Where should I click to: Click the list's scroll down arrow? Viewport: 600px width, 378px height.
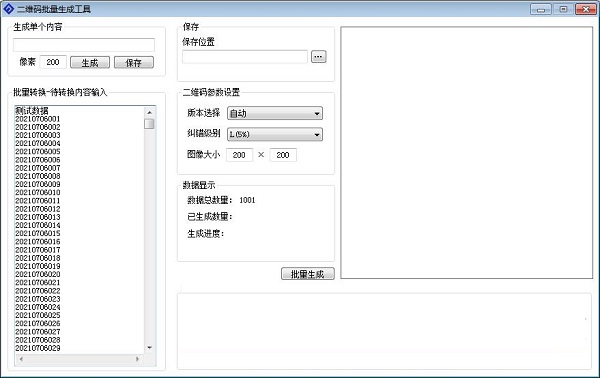pyautogui.click(x=150, y=347)
